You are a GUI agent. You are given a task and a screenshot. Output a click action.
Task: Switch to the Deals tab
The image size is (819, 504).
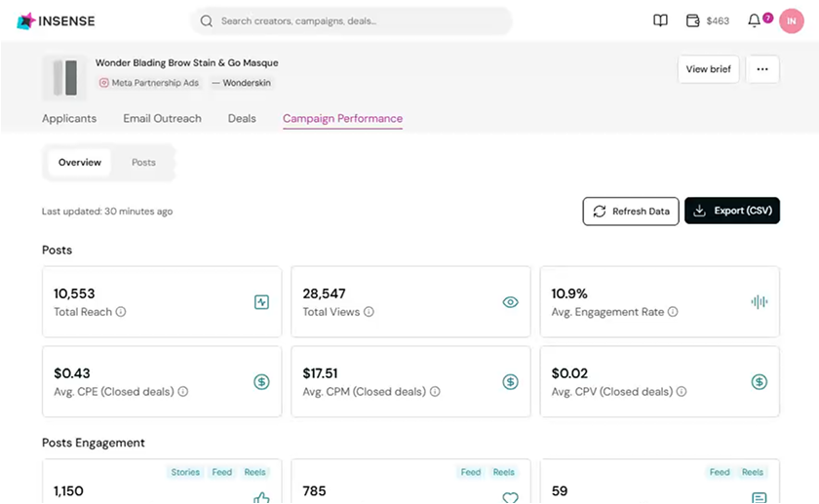242,119
